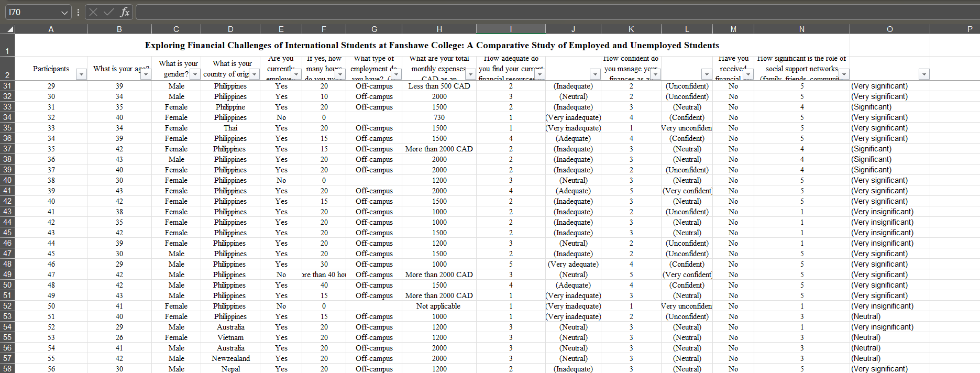
Task: Click the '(Adequate)' cell in row 36
Action: pos(573,138)
